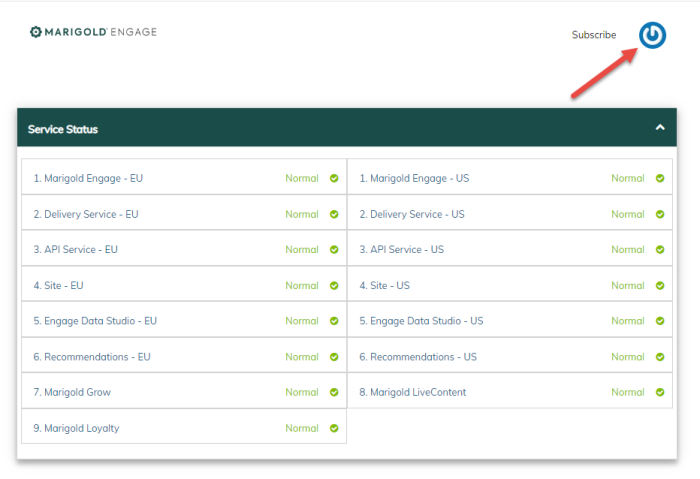Screen dimensions: 700x479
Task: Click Normal status for API Service - US
Action: [x=627, y=250]
